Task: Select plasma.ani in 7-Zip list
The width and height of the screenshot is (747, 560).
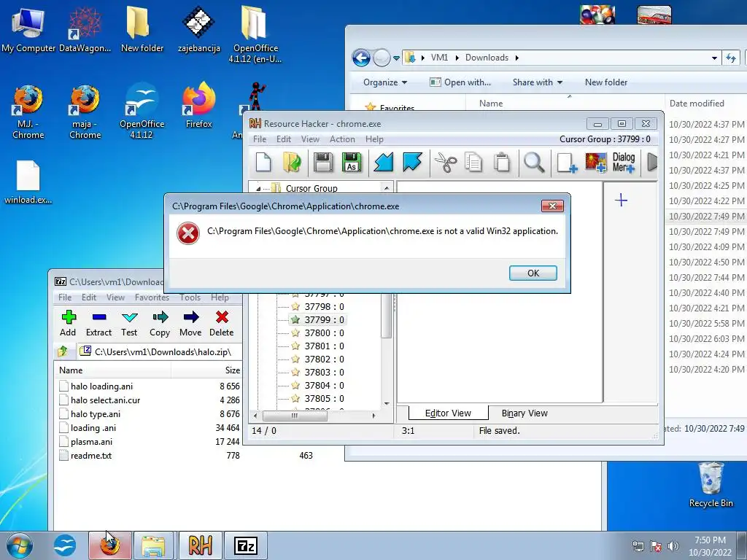Action: point(91,442)
